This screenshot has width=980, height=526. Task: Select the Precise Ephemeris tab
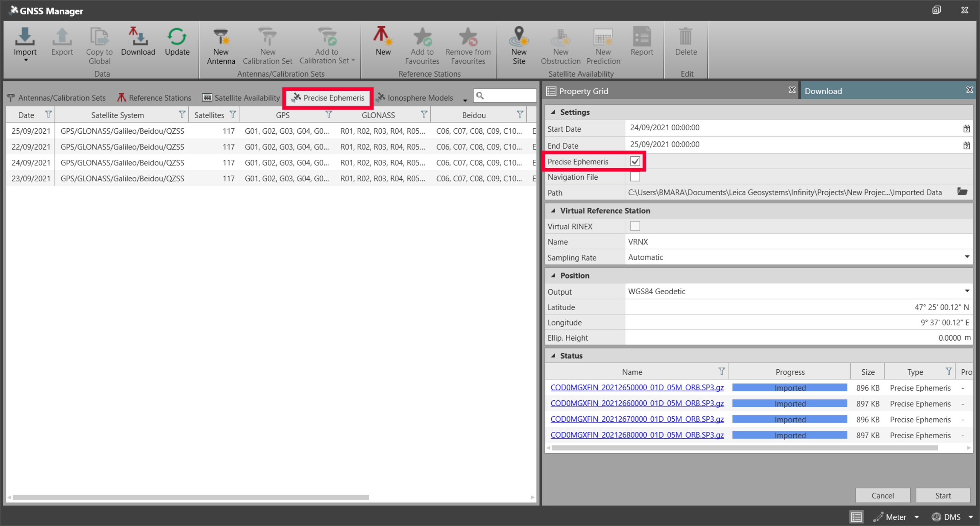[328, 98]
